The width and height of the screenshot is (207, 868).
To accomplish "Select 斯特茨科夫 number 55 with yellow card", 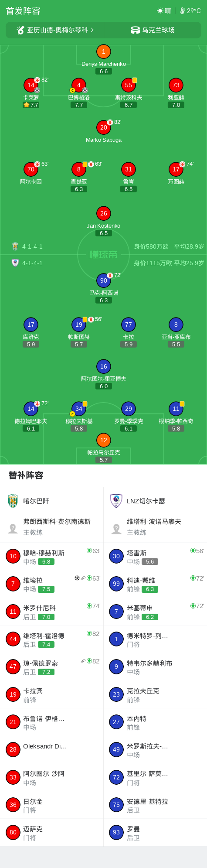I will click(x=129, y=85).
